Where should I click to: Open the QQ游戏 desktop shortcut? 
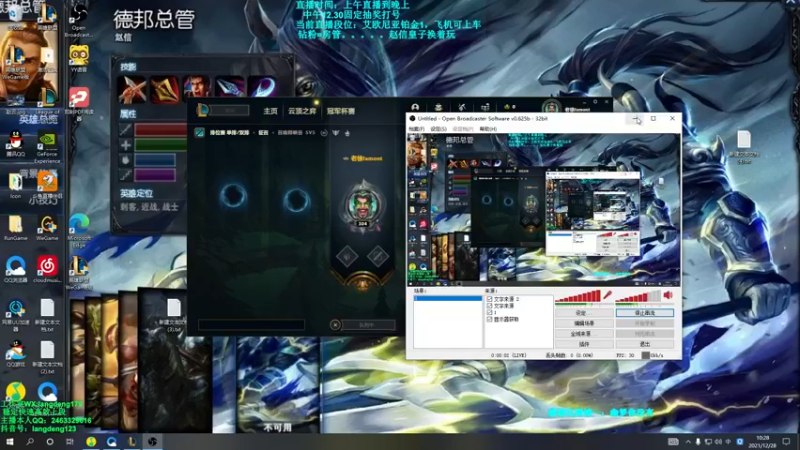click(16, 355)
